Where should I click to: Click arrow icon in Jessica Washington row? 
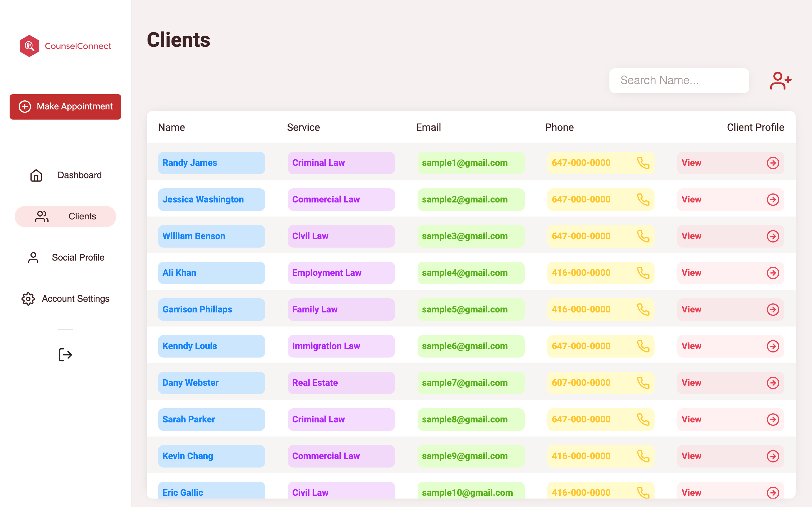pos(773,200)
